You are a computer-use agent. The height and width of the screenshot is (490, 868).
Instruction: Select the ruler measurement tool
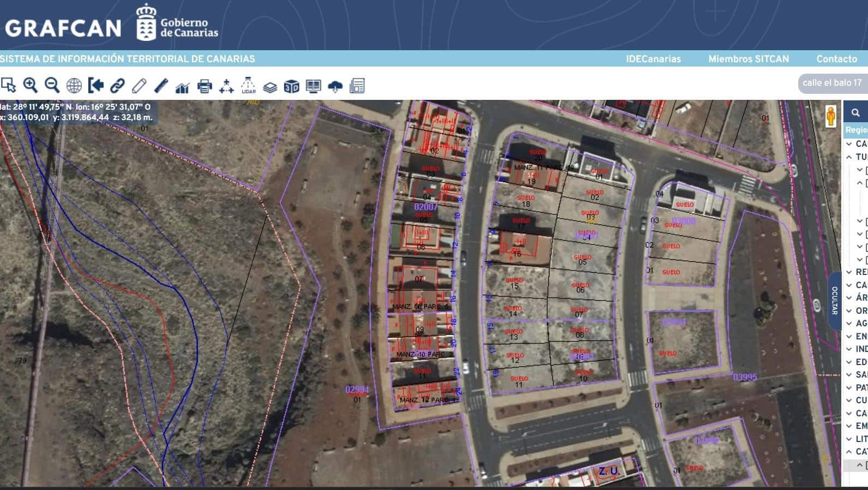pyautogui.click(x=161, y=86)
